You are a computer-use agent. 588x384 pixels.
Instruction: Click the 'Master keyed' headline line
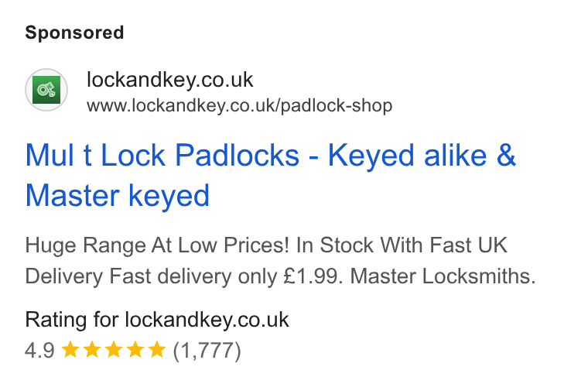click(x=118, y=196)
